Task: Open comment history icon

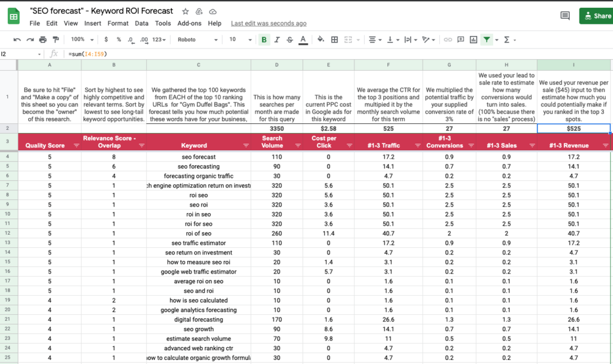Action: [565, 16]
